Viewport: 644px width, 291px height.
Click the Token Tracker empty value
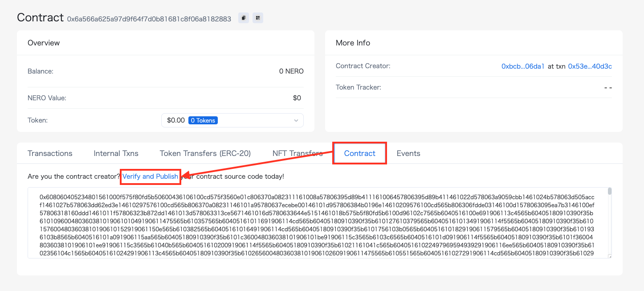click(x=608, y=87)
